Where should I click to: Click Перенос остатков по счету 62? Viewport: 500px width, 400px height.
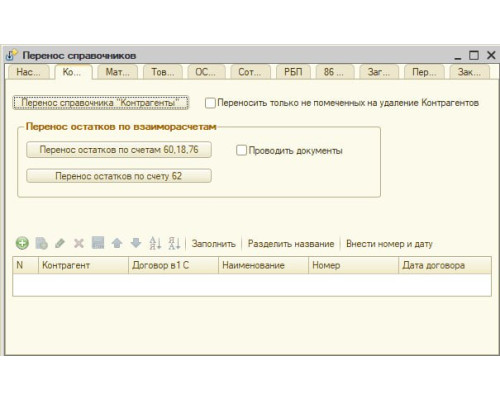click(x=119, y=176)
